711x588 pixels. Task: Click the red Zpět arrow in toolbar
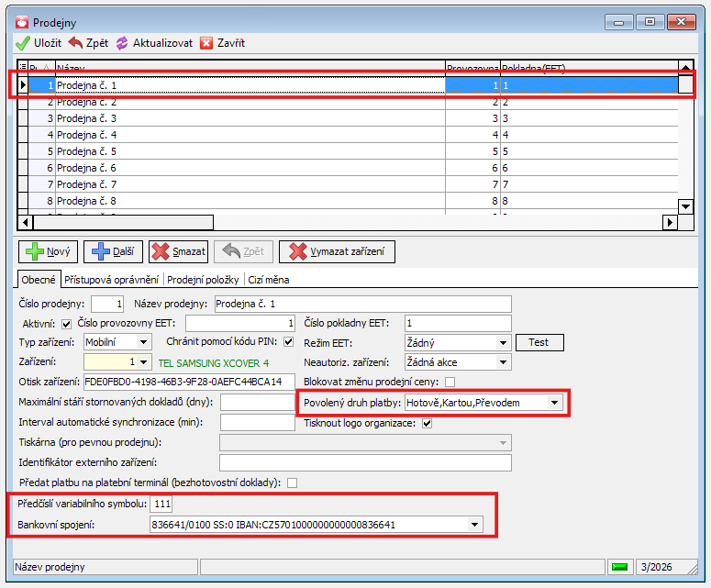tap(75, 43)
